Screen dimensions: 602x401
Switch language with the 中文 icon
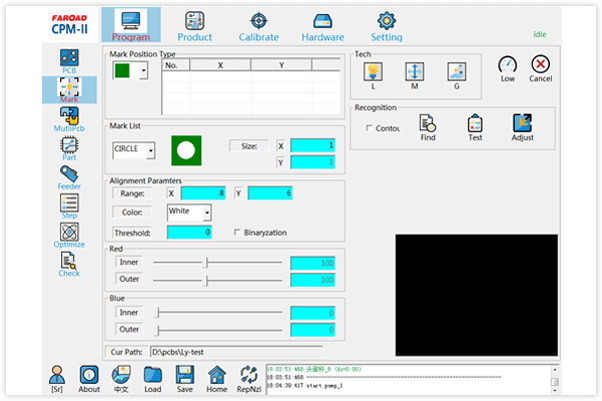click(121, 379)
